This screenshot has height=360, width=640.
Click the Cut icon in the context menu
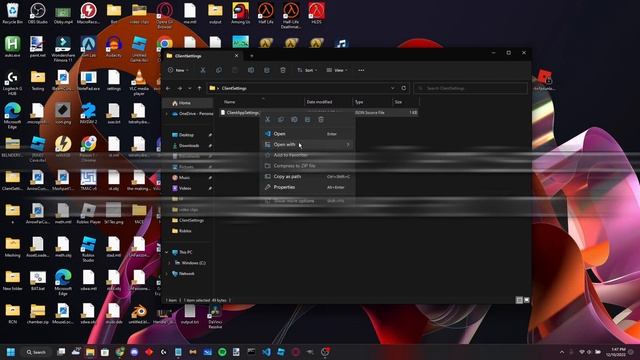point(268,120)
